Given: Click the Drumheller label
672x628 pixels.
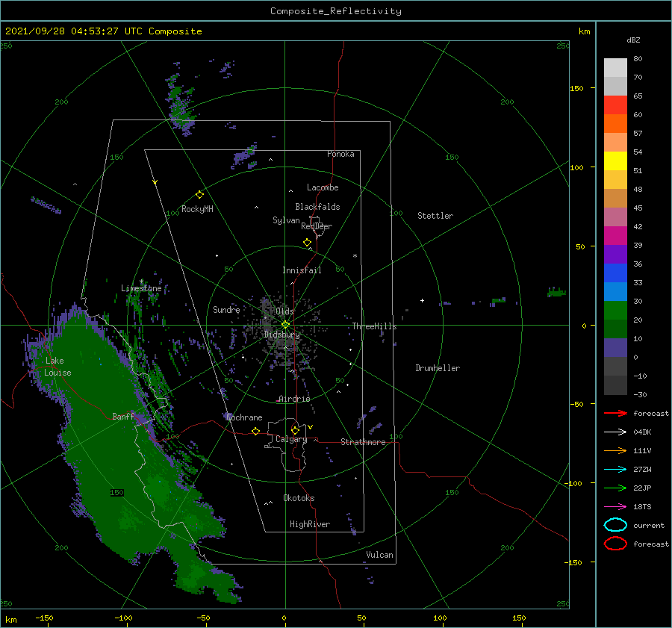Looking at the screenshot, I should pyautogui.click(x=438, y=368).
